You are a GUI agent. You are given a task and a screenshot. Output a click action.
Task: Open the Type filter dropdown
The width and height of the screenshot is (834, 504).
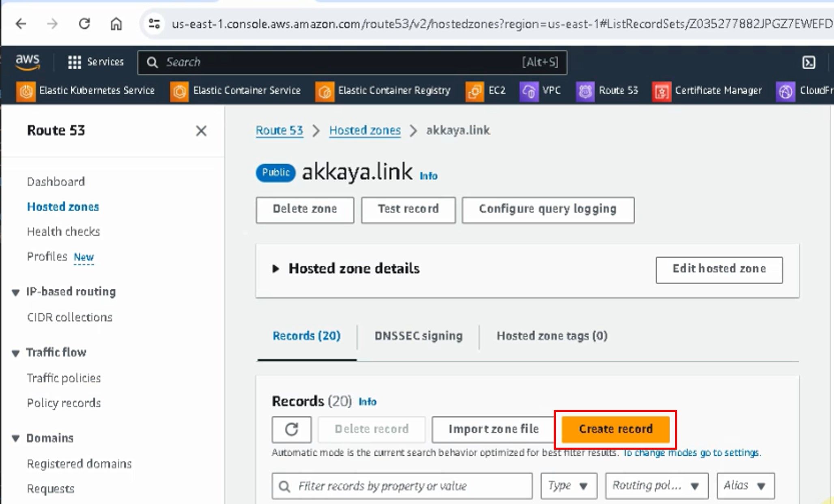[x=568, y=485]
